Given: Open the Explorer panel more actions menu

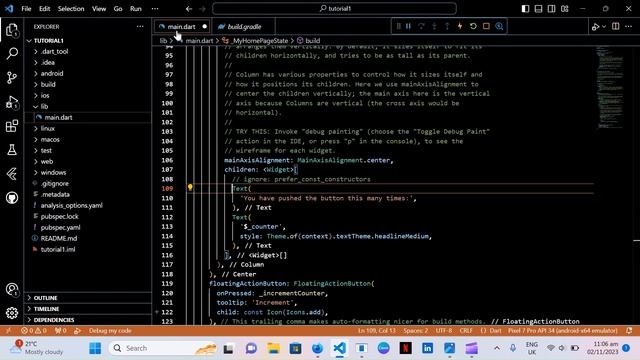Looking at the screenshot, I should [140, 27].
